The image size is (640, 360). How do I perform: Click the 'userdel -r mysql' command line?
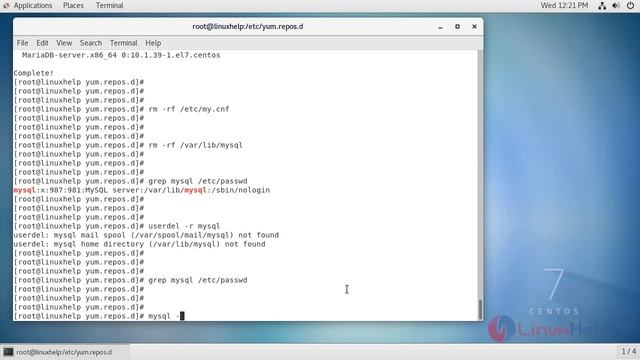click(x=117, y=226)
